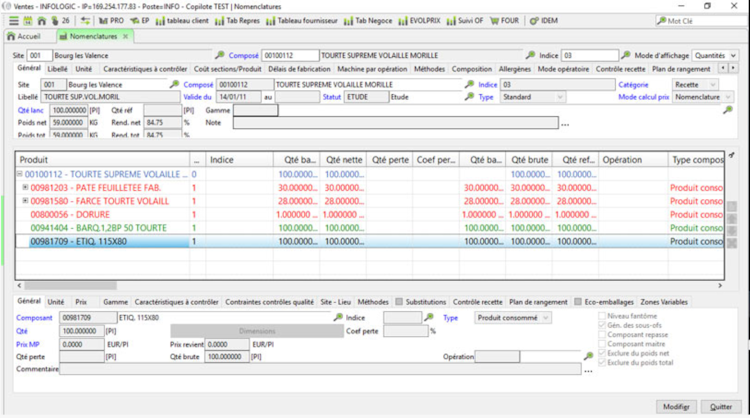Screen dimensions: 750x418
Task: Expand the 00981203 PATE FEUILLETEE node
Action: [x=25, y=187]
